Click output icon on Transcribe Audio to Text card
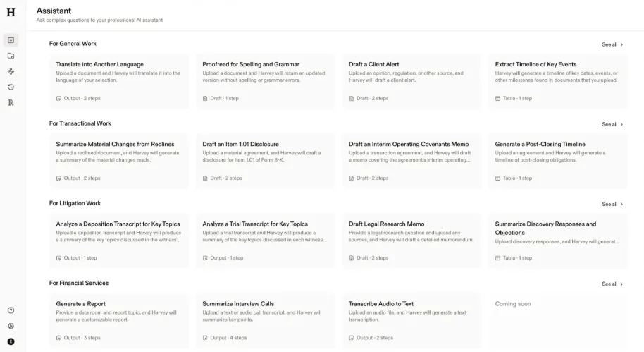The height and width of the screenshot is (352, 644). [x=351, y=338]
